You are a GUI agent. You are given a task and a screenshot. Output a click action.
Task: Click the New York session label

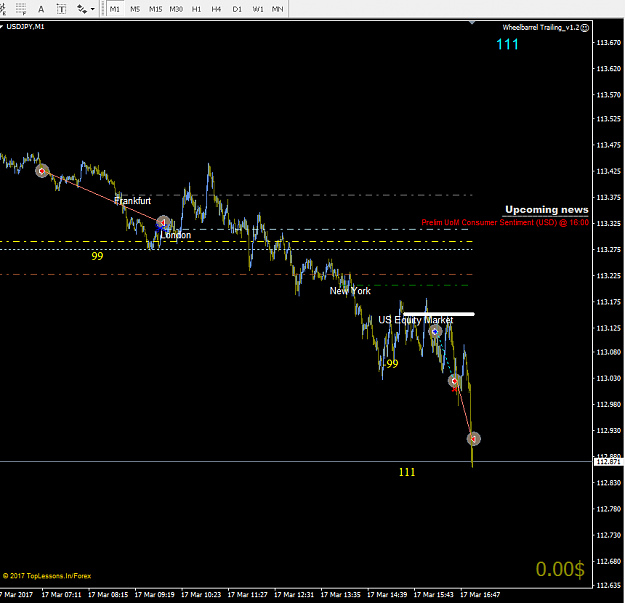tap(350, 291)
